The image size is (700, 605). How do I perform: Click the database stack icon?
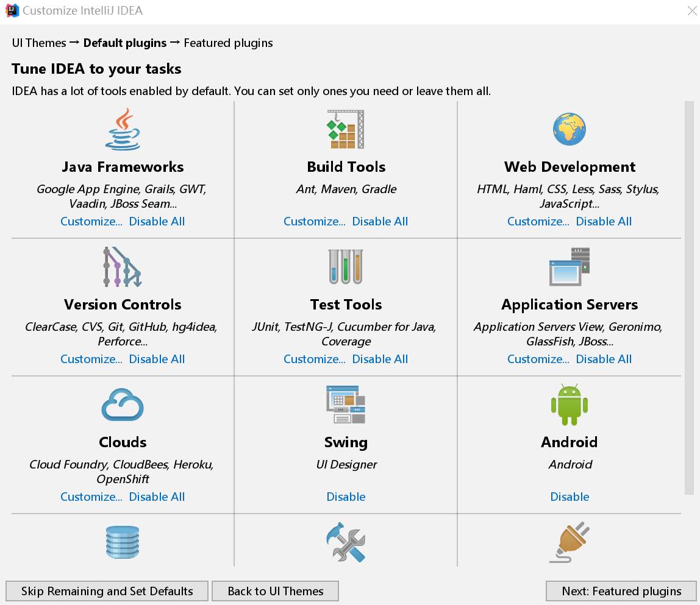point(123,542)
